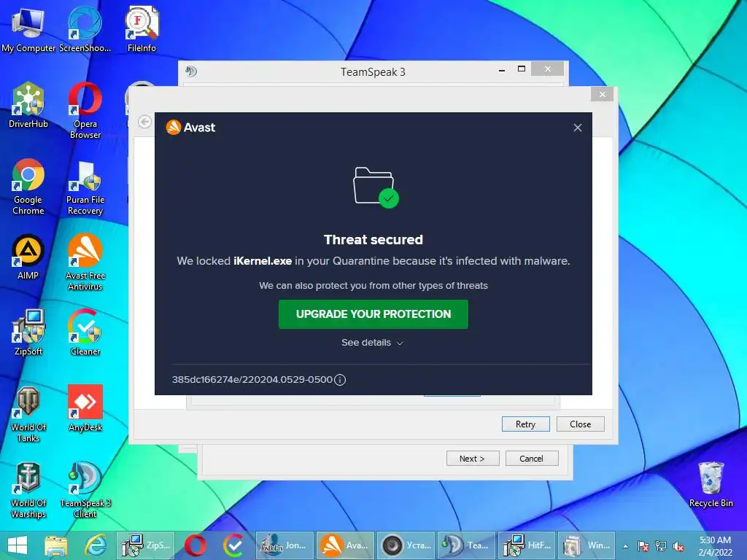The height and width of the screenshot is (560, 747).
Task: Click the TeamSpeak 3 window title icon
Action: 191,71
